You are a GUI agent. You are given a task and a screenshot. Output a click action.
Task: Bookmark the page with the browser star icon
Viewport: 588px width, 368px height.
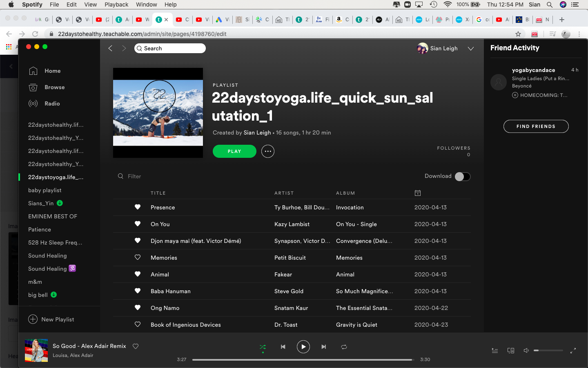[518, 34]
